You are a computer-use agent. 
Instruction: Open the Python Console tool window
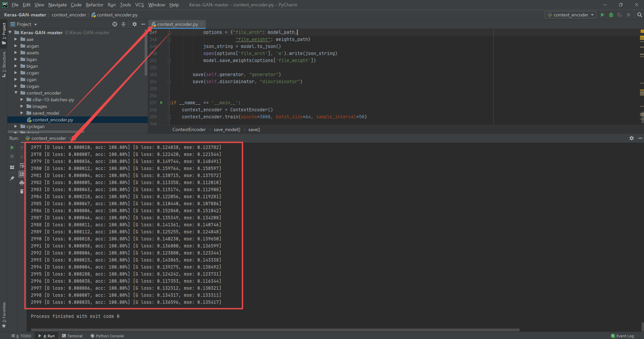pos(107,336)
